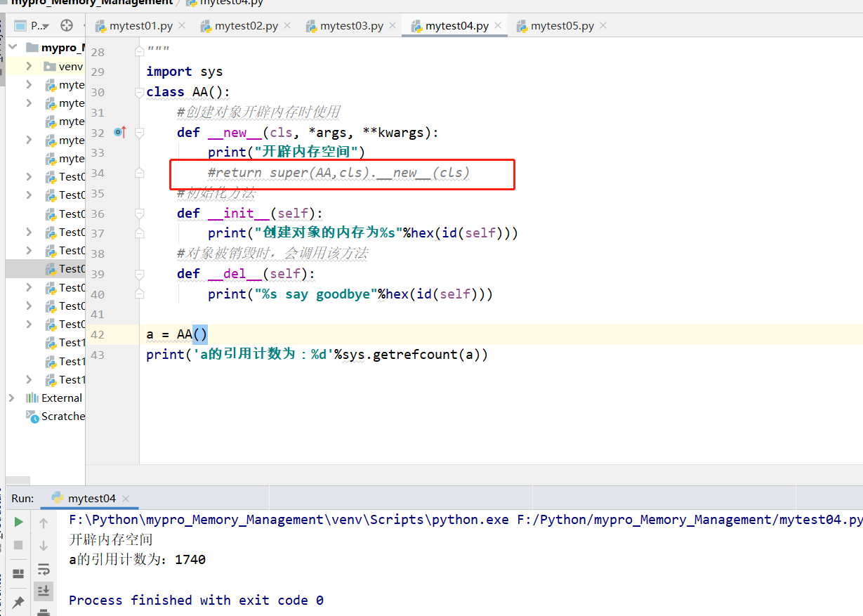863x616 pixels.
Task: Click the venv folder icon
Action: [49, 67]
